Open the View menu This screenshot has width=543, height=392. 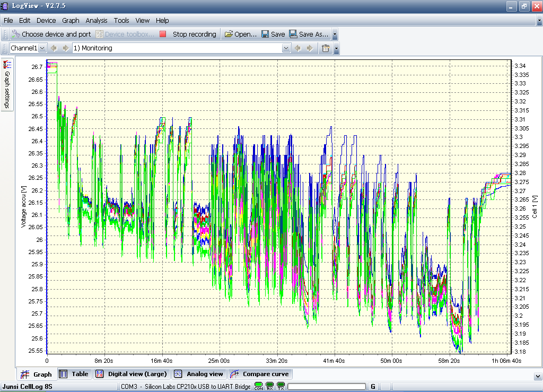(x=142, y=21)
